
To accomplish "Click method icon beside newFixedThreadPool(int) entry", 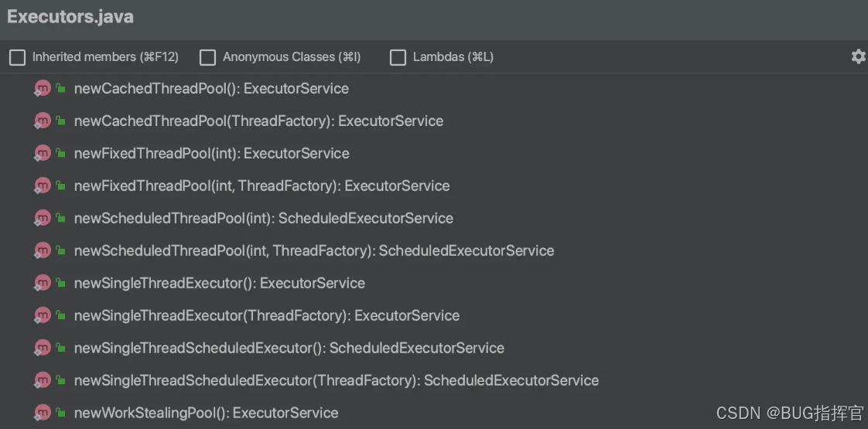I will [43, 153].
